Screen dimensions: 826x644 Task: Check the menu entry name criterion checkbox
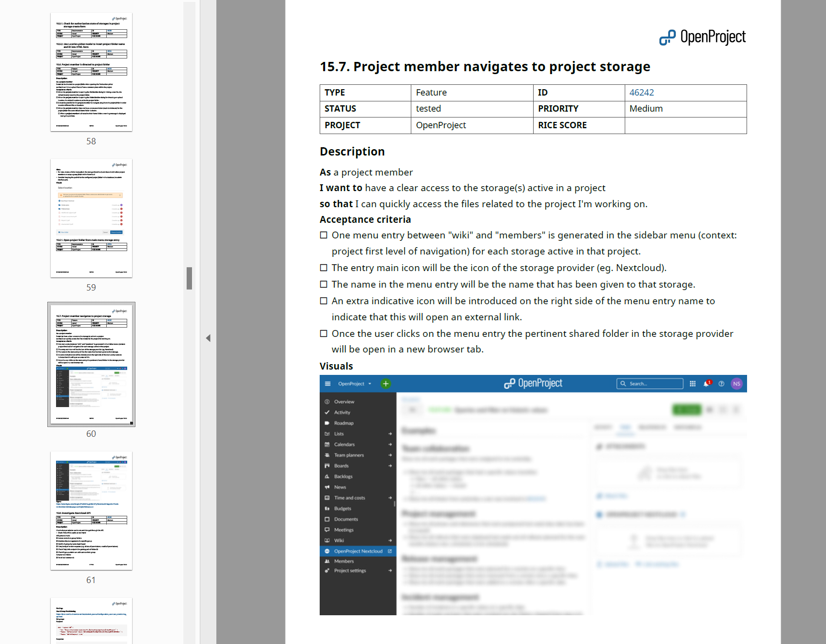(x=324, y=284)
